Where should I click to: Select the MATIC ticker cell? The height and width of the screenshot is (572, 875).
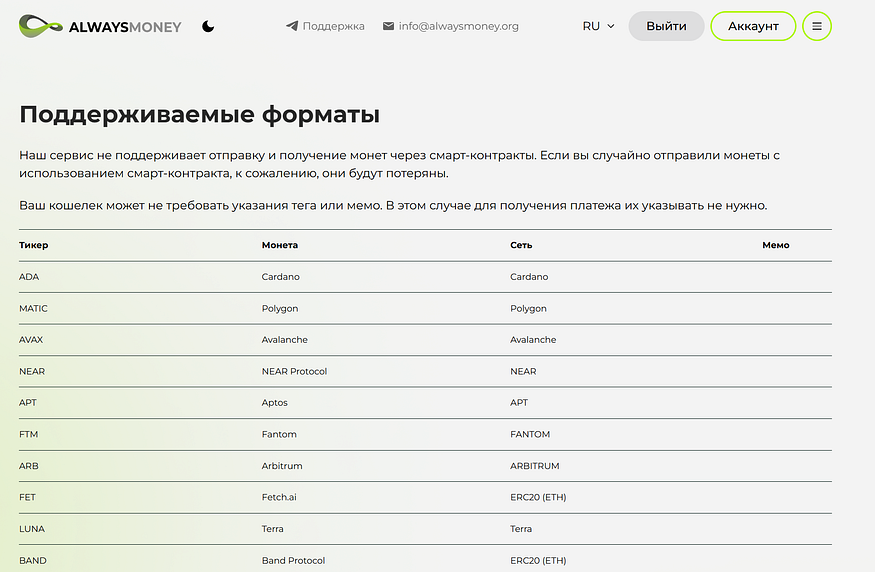pos(33,308)
